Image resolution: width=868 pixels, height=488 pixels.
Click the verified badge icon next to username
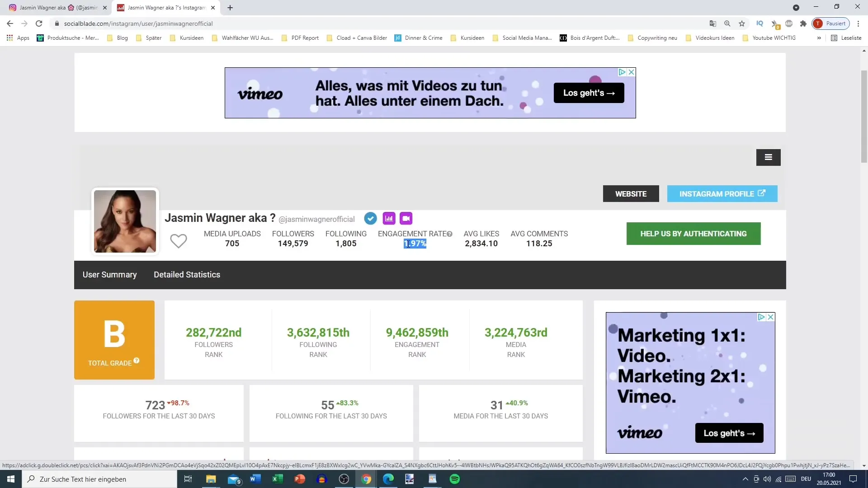pos(370,219)
